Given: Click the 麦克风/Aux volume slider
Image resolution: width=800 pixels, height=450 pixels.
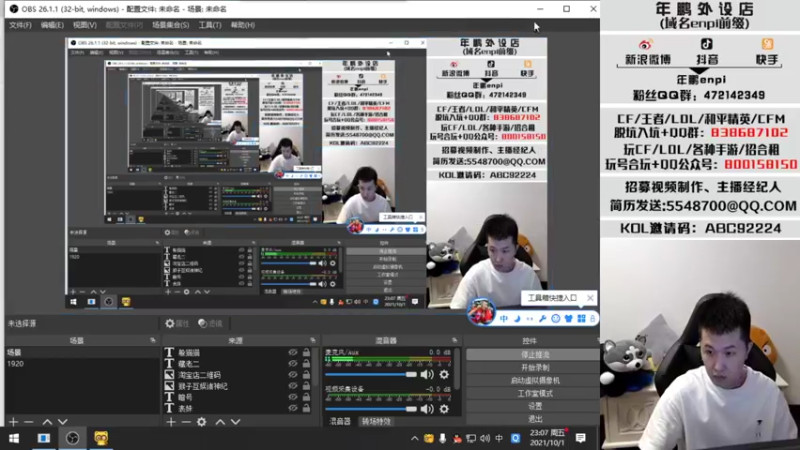Looking at the screenshot, I should (371, 374).
